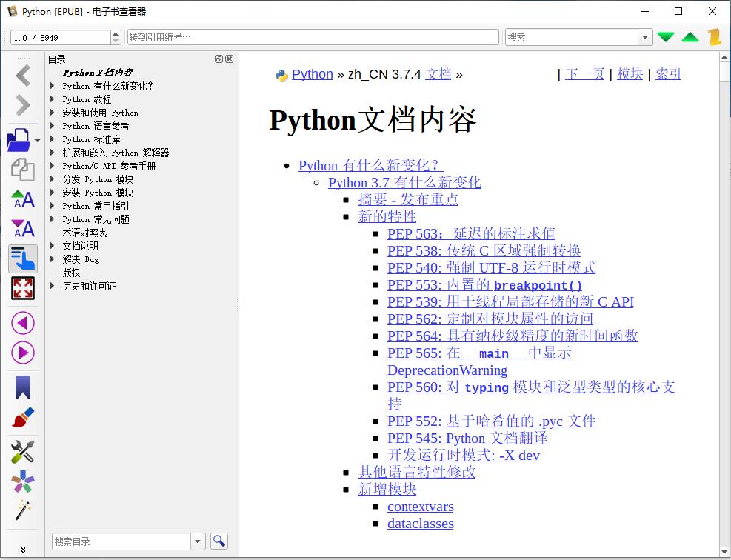
Task: Increase the font size
Action: 22,199
